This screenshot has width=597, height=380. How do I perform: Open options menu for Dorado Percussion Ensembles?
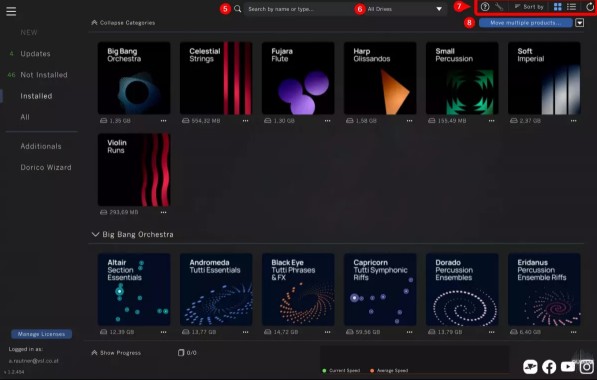[492, 332]
